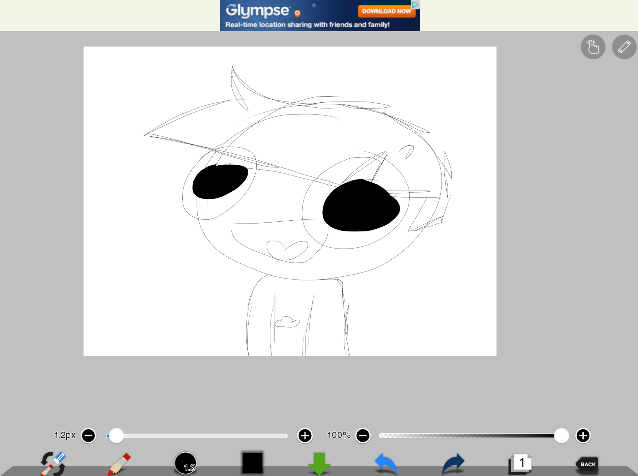Select the pencil brush tool

click(x=119, y=464)
